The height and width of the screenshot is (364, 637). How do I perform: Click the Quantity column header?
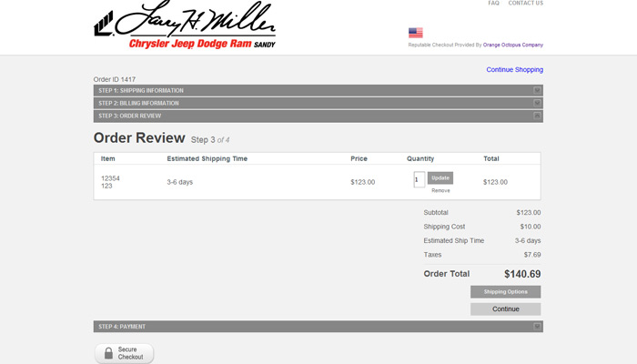(420, 159)
